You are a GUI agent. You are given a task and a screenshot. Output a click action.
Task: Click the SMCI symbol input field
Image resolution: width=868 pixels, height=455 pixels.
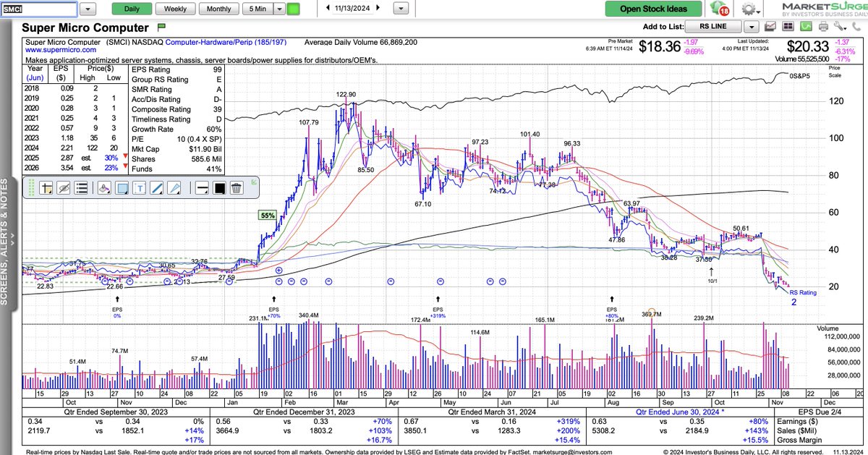[38, 9]
